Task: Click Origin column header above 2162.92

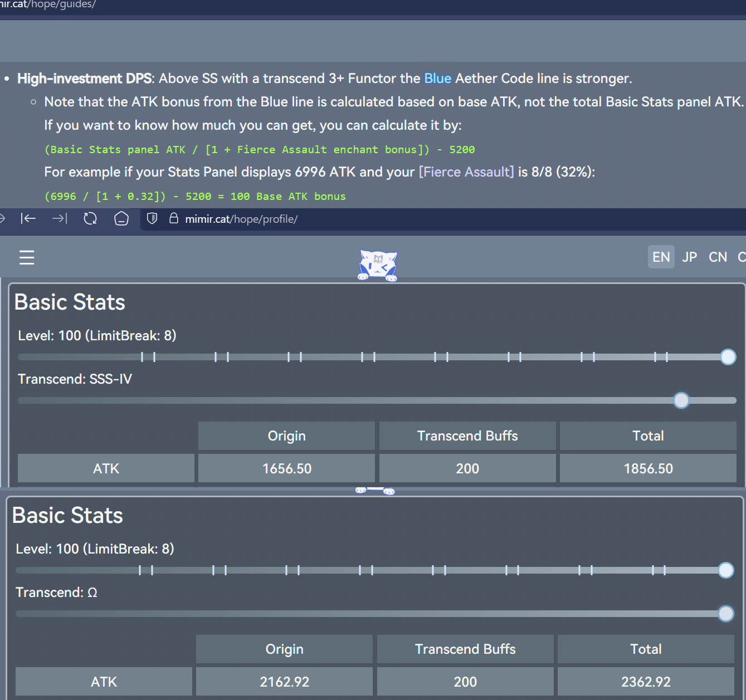Action: point(284,649)
